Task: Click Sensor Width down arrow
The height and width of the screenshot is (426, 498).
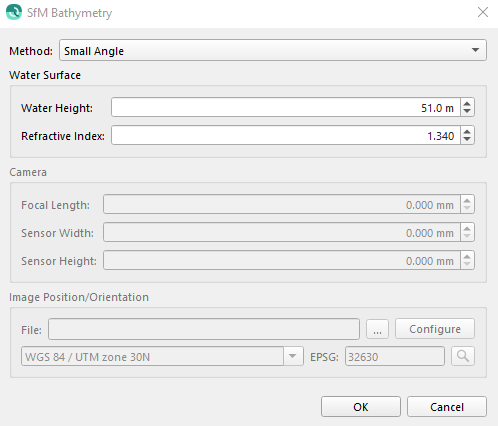Action: [467, 237]
